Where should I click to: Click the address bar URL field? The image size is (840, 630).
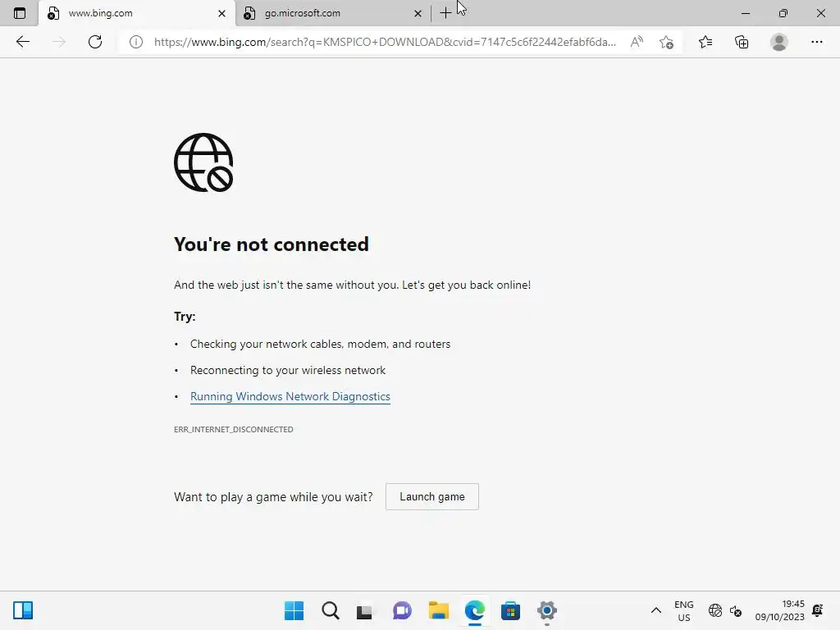click(385, 42)
